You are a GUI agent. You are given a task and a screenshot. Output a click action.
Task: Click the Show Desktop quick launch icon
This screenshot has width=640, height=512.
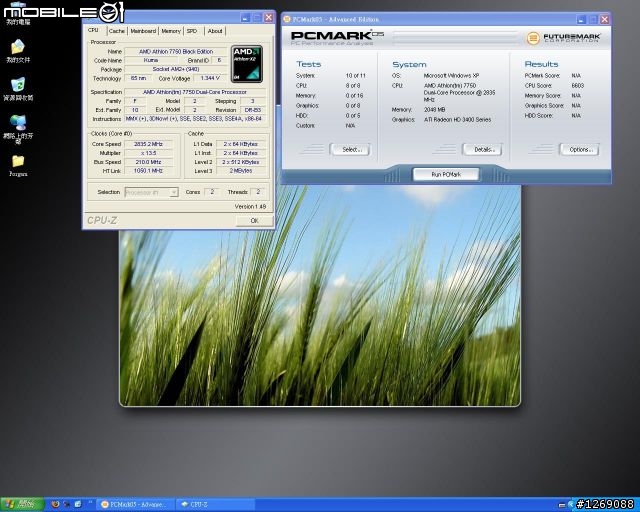(78, 504)
